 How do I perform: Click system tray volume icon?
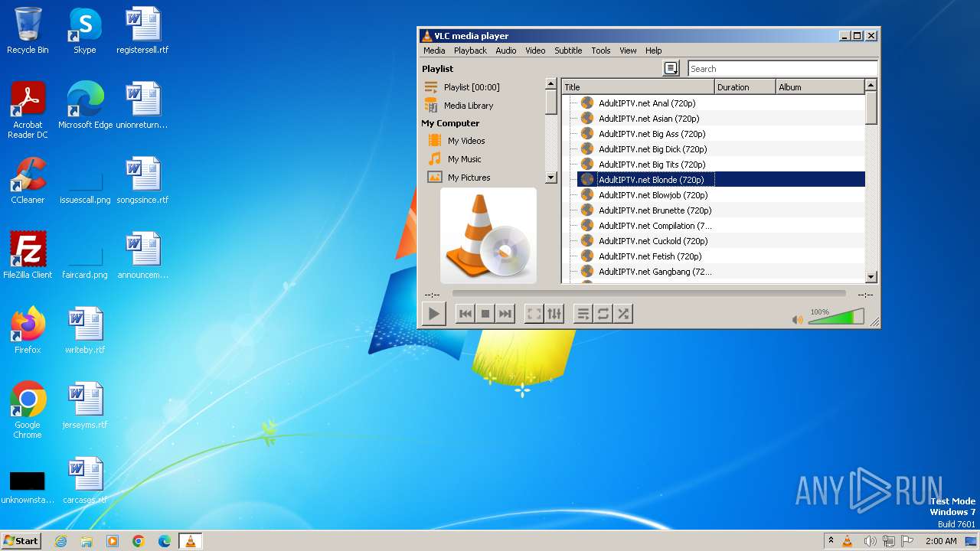coord(869,541)
